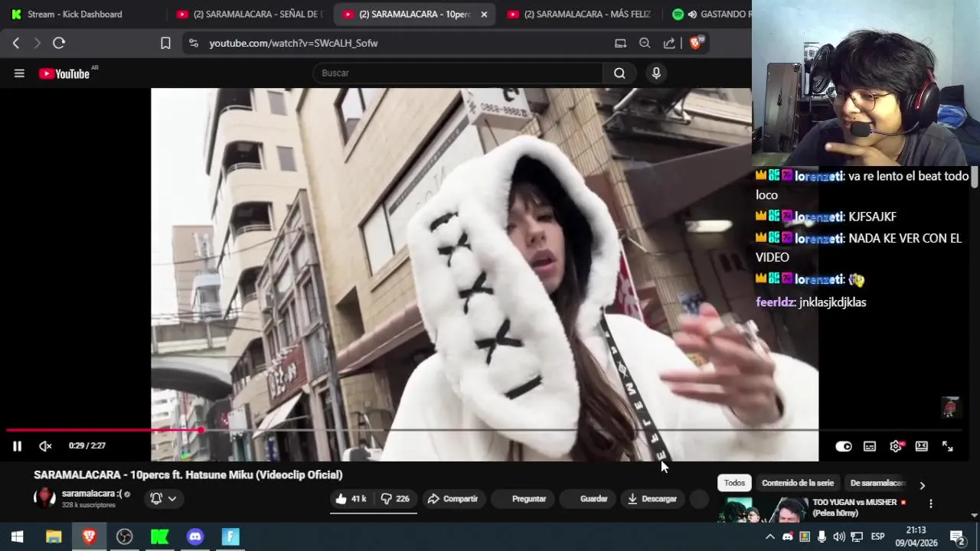Turn on subtitles in the player
Viewport: 980px width, 551px height.
point(870,446)
